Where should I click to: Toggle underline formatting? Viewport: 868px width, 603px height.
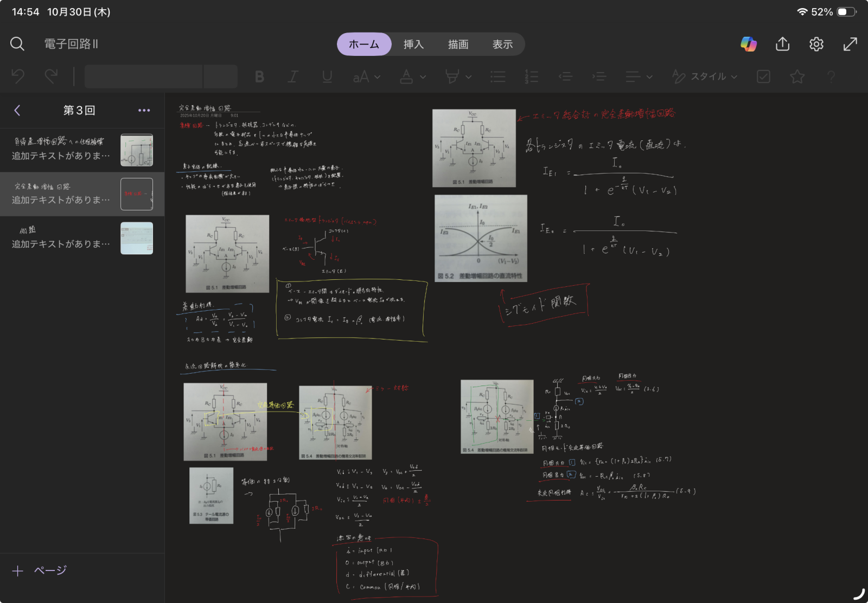[x=327, y=76]
